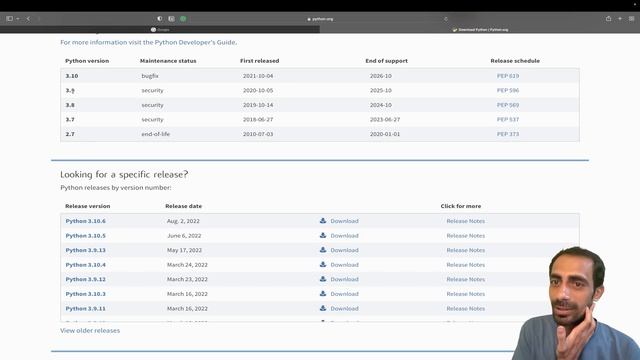Click Download text link for Python 3.10.3
The image size is (640, 360).
click(344, 294)
